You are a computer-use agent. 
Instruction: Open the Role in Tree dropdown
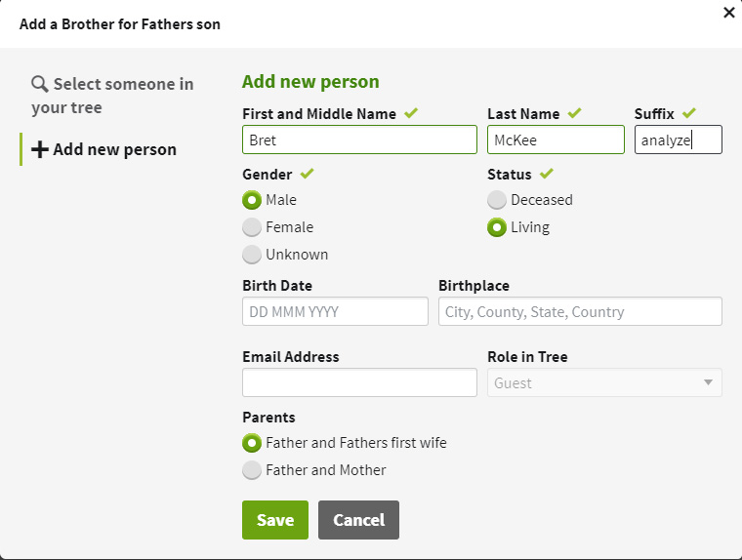pyautogui.click(x=604, y=382)
